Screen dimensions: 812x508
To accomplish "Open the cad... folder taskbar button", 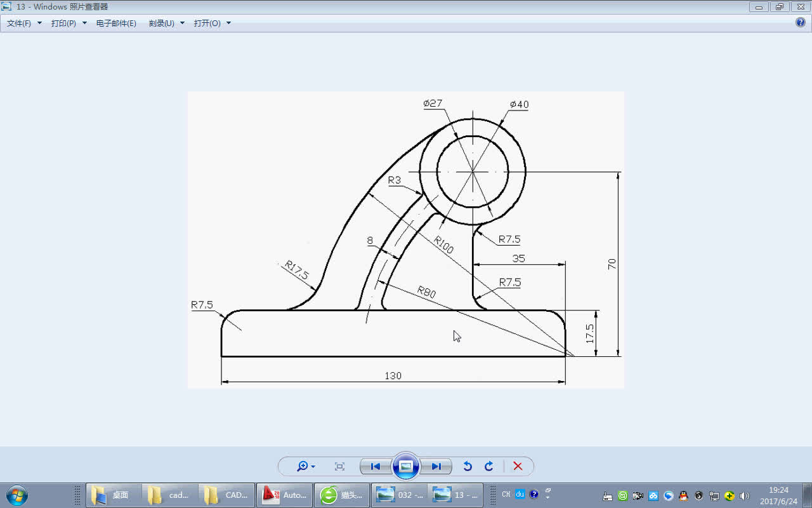I will pos(170,495).
